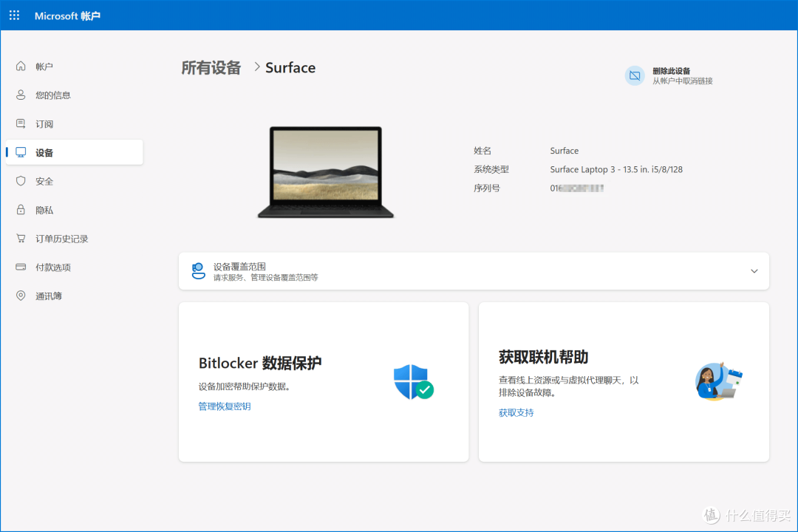This screenshot has width=798, height=532.
Task: Click the 姓名 label
Action: click(482, 151)
